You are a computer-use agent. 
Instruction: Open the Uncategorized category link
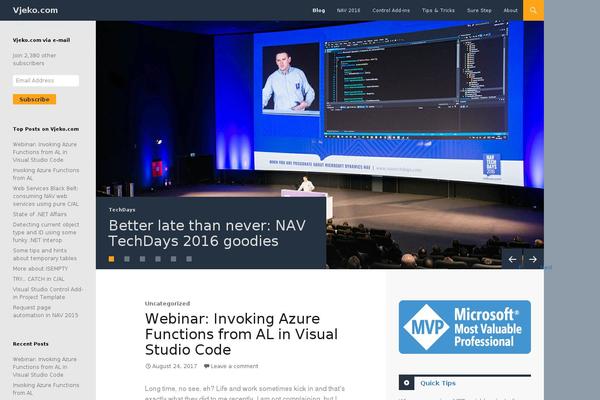(167, 304)
